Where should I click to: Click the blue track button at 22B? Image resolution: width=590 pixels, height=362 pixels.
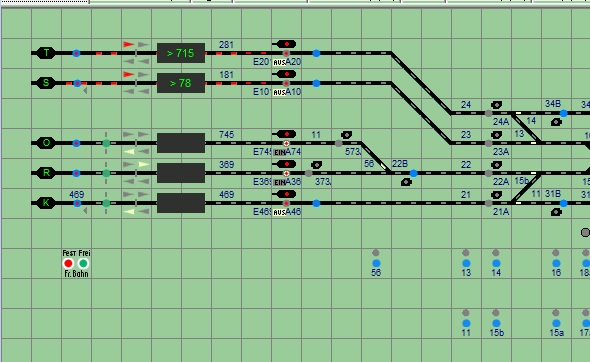pos(414,173)
